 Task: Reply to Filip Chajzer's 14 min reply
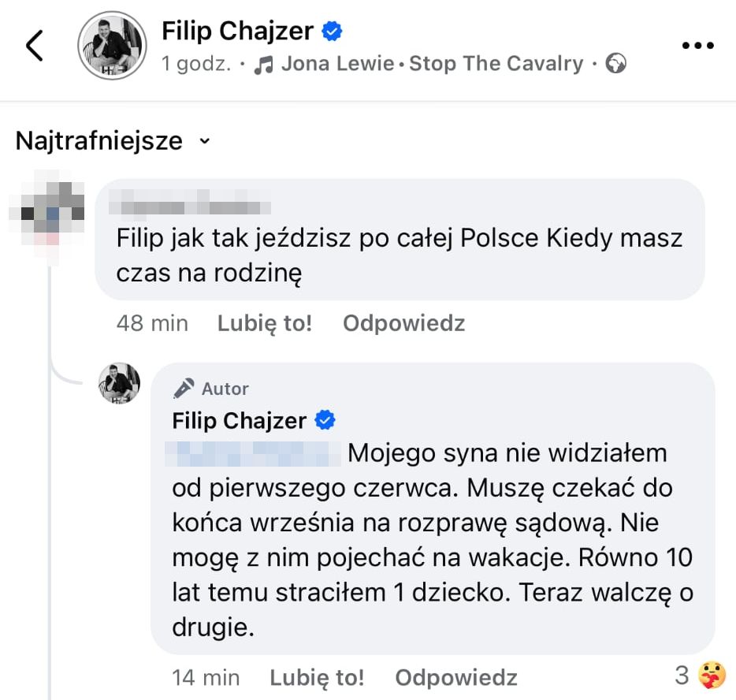click(x=455, y=677)
